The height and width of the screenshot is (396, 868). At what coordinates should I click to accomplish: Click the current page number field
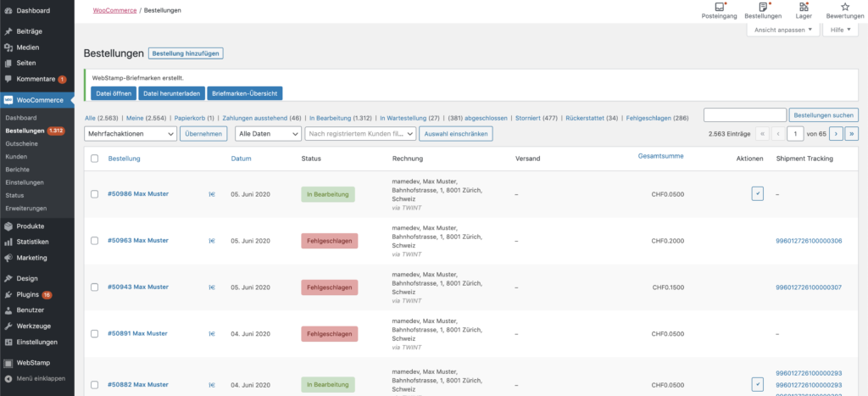click(x=795, y=133)
